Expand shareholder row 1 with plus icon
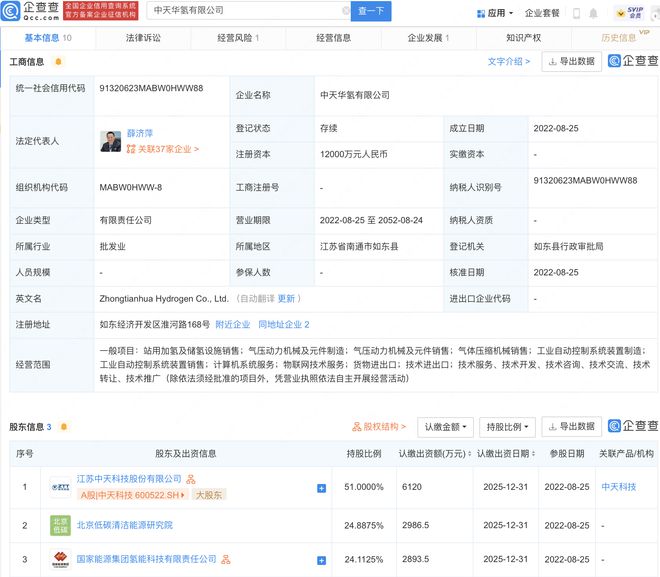Screen dimensions: 660x577 [321, 488]
